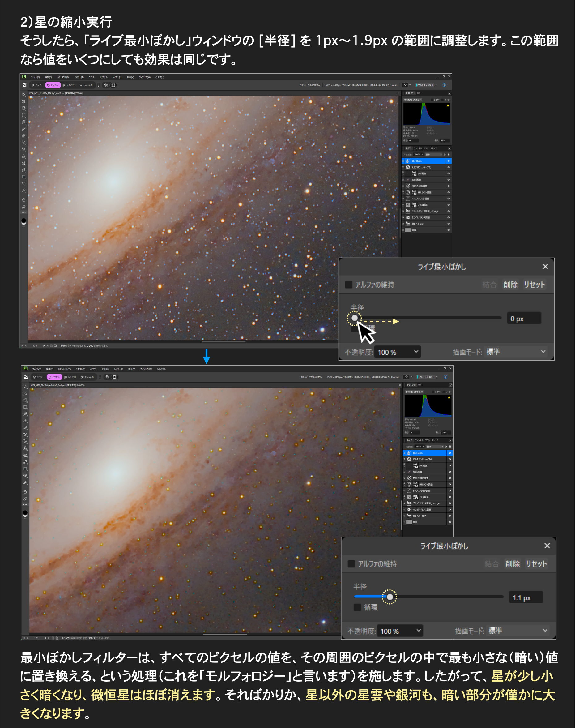575x728 pixels.
Task: Open layer gear settings in upper Layers panel
Action: (445, 155)
